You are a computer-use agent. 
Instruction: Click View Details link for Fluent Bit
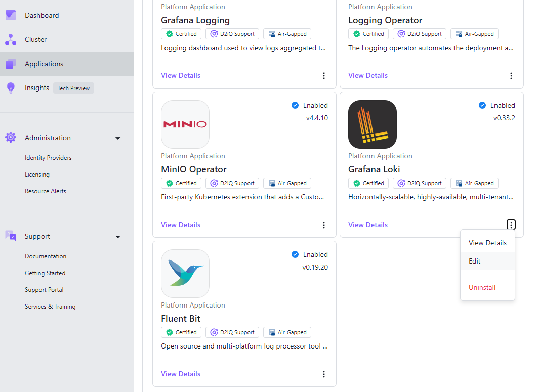(x=181, y=374)
